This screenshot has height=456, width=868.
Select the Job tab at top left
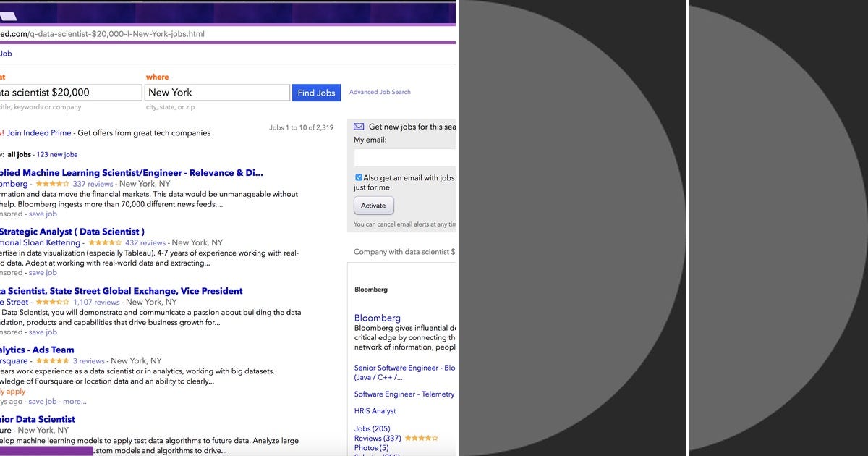point(4,53)
